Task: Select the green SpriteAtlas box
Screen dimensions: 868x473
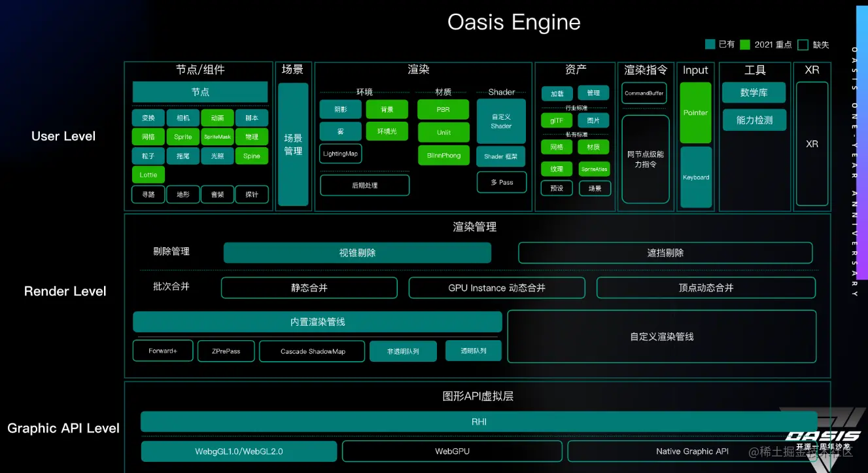Action: click(x=594, y=169)
